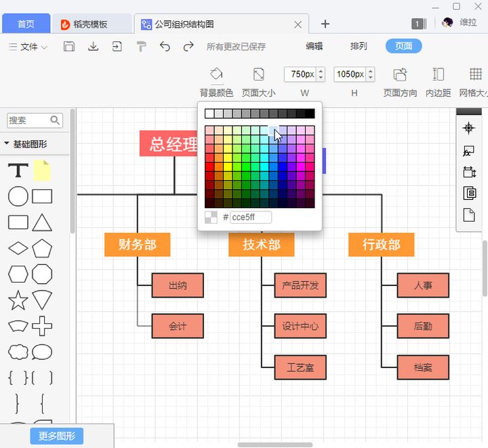Select the 公司组织结构图 tab
Viewport: 488px width, 448px height.
coord(184,24)
